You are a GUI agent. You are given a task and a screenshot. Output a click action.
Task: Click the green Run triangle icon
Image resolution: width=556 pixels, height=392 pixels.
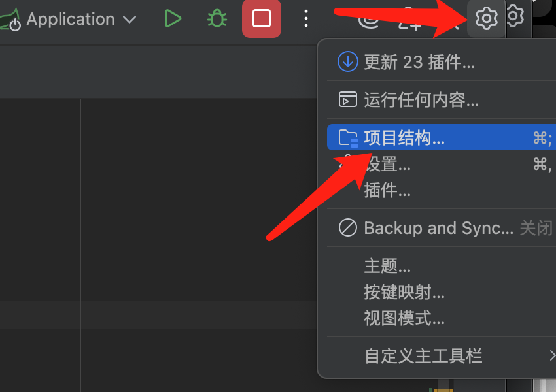173,18
